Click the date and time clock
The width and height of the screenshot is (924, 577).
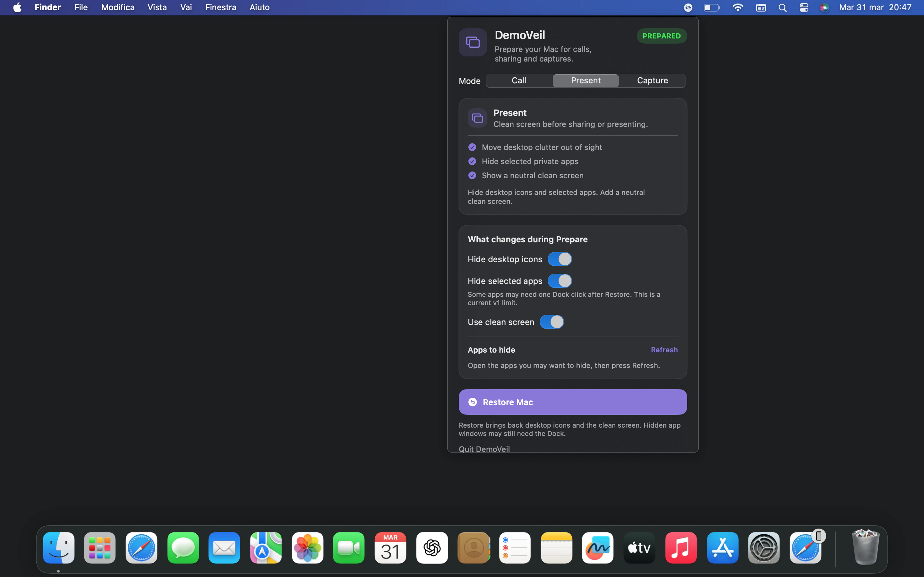pyautogui.click(x=875, y=8)
